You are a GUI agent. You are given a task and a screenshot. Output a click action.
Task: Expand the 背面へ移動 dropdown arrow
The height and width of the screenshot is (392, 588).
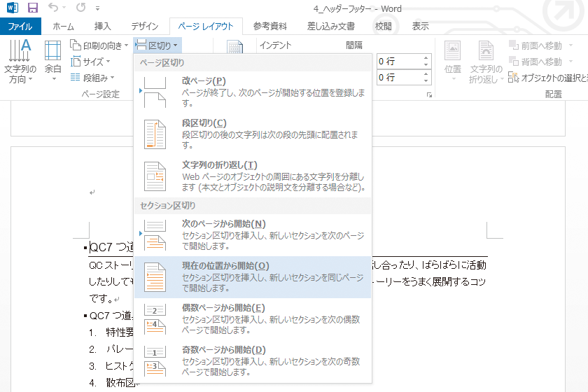[x=570, y=61]
